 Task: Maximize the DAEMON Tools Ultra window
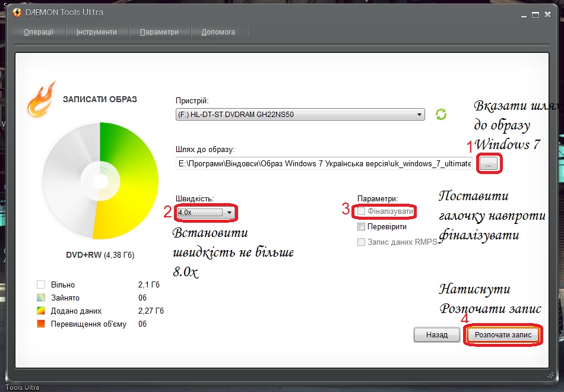point(534,14)
